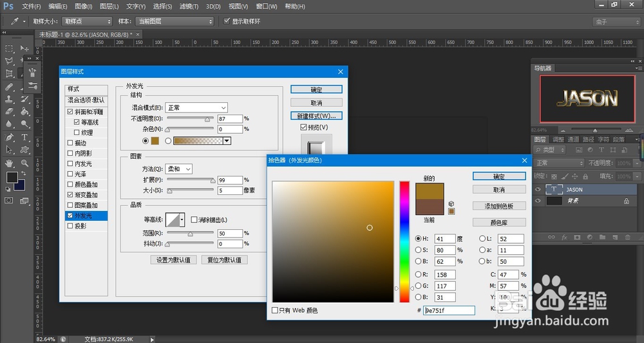Toggle the 纹理 checkbox
Screen dimensions: 644x343
tap(77, 133)
